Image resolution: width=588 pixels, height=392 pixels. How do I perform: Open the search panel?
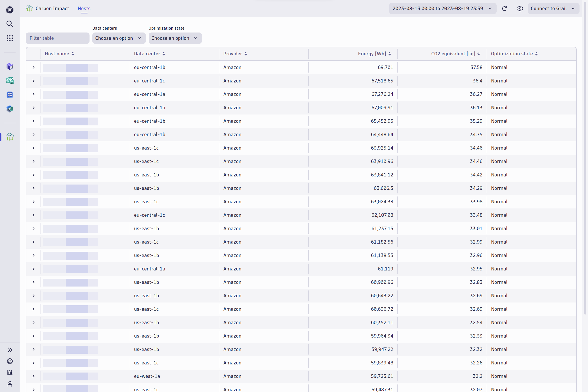(10, 24)
